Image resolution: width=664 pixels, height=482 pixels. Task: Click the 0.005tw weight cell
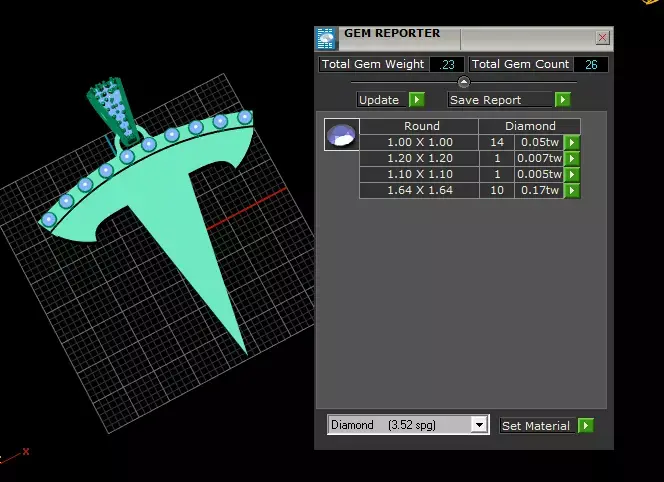point(540,175)
